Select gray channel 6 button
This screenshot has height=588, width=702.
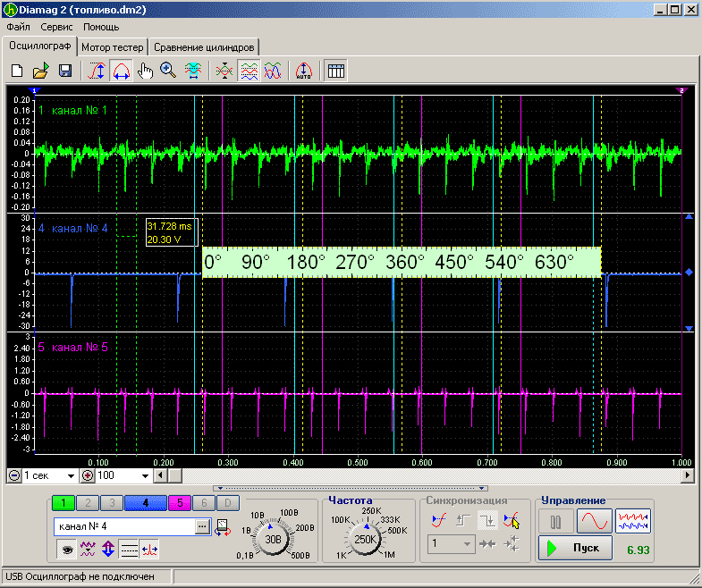[x=204, y=503]
